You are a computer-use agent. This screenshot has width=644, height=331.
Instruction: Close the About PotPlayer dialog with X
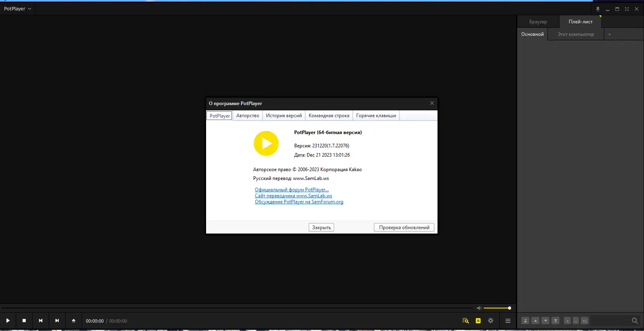point(432,103)
